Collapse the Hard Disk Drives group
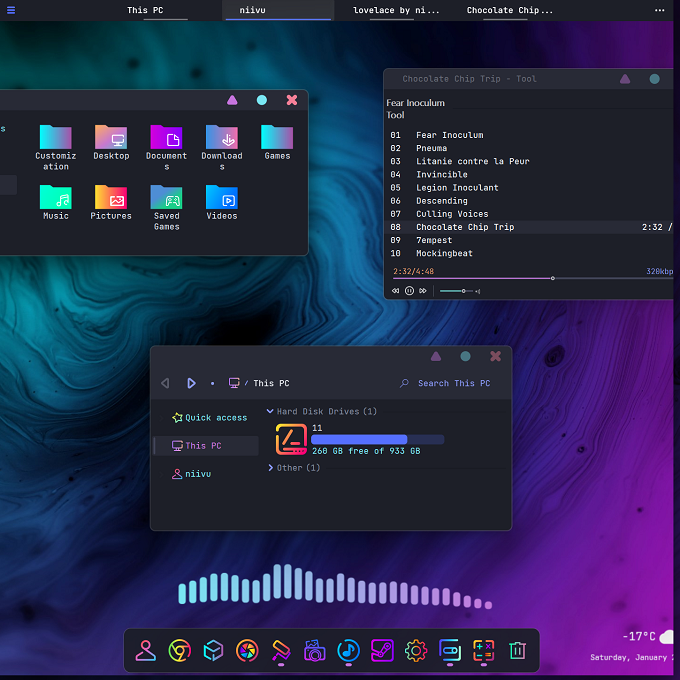 (x=270, y=411)
